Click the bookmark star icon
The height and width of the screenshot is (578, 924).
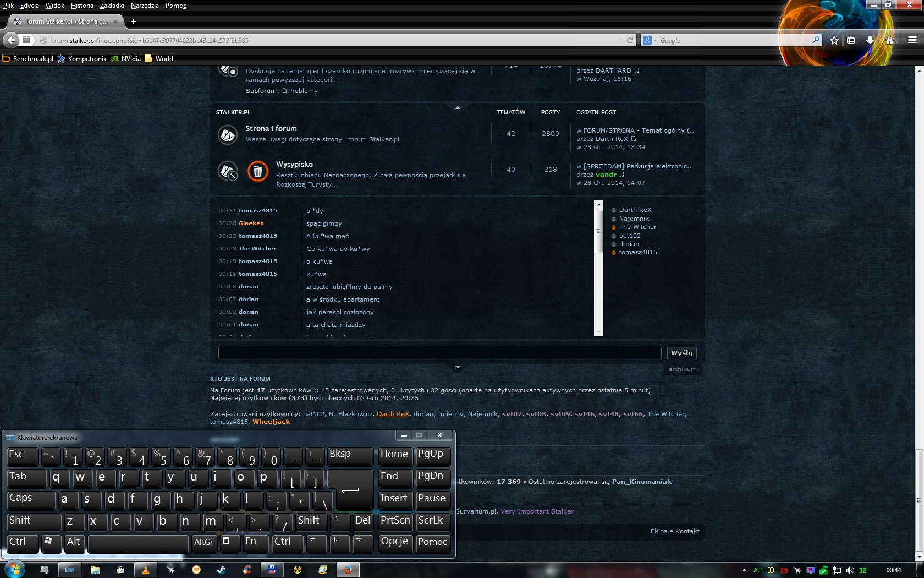(x=834, y=40)
